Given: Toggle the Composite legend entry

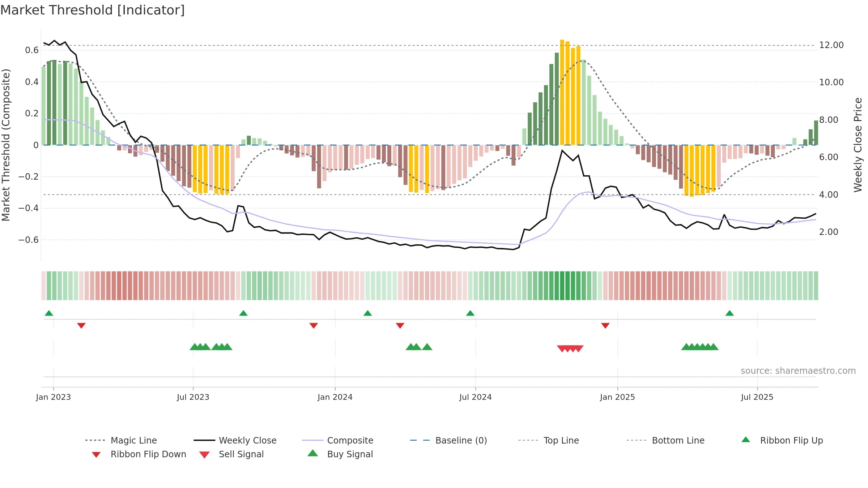Looking at the screenshot, I should 337,440.
